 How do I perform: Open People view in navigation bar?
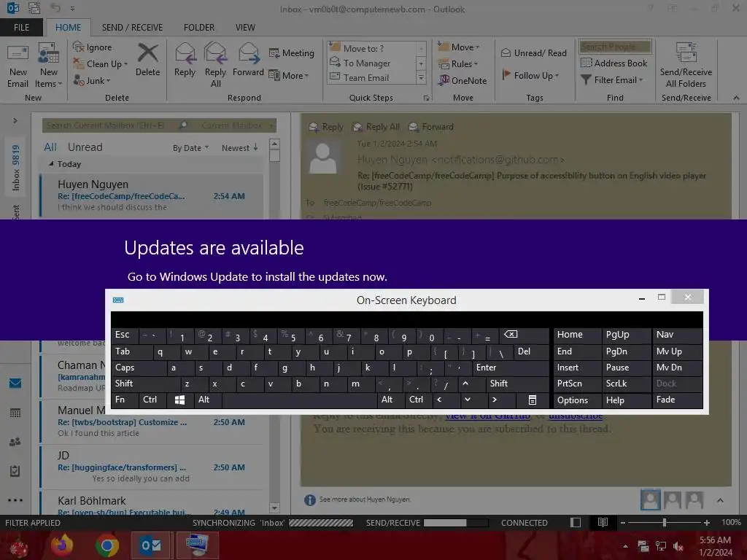click(x=15, y=442)
